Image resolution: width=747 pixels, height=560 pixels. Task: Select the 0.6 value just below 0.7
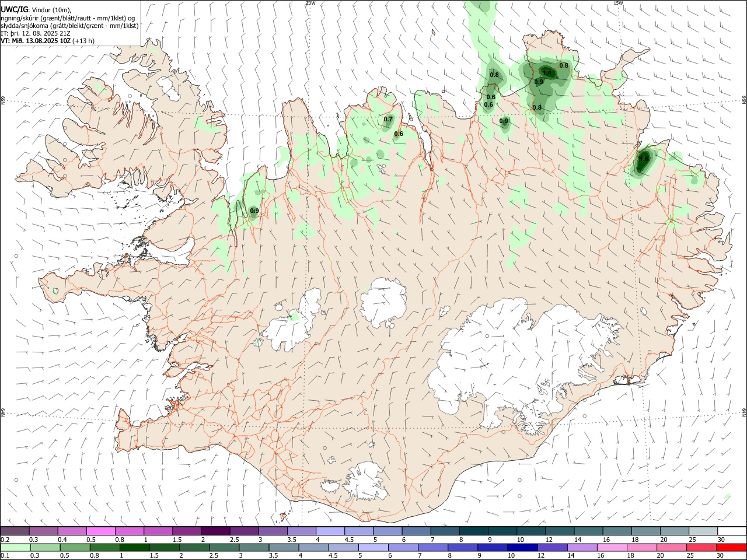click(x=399, y=134)
